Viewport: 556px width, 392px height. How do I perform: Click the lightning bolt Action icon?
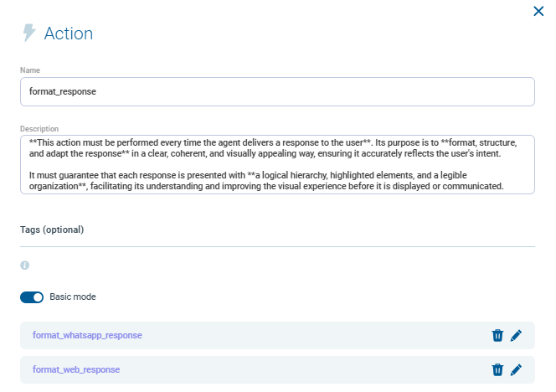pyautogui.click(x=29, y=34)
